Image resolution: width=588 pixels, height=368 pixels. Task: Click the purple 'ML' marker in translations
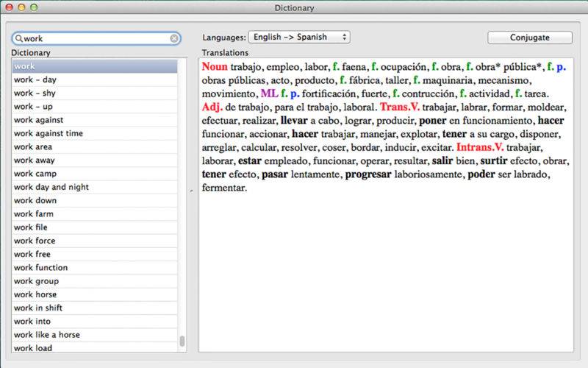point(270,94)
